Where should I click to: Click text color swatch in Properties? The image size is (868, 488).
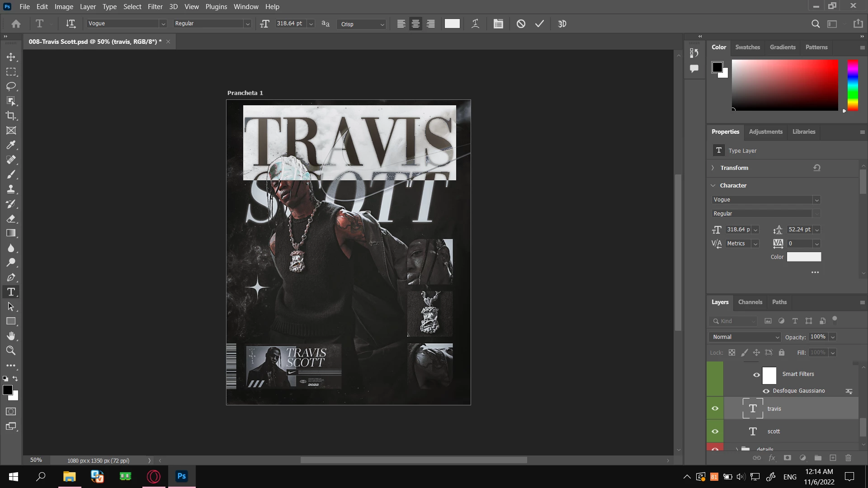click(x=803, y=257)
